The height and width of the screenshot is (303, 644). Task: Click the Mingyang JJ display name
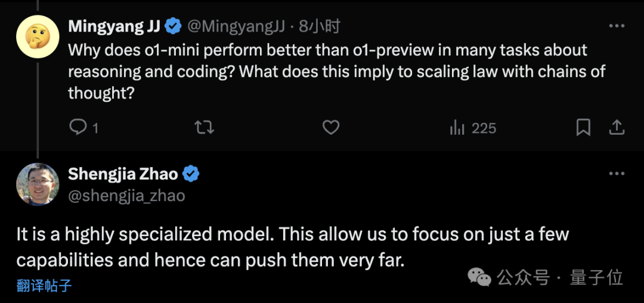tap(114, 26)
